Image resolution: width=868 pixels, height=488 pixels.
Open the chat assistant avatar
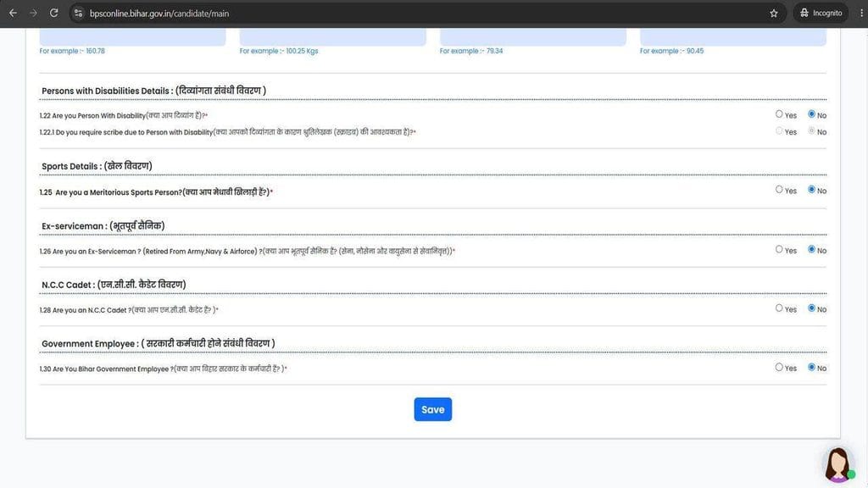pyautogui.click(x=838, y=465)
